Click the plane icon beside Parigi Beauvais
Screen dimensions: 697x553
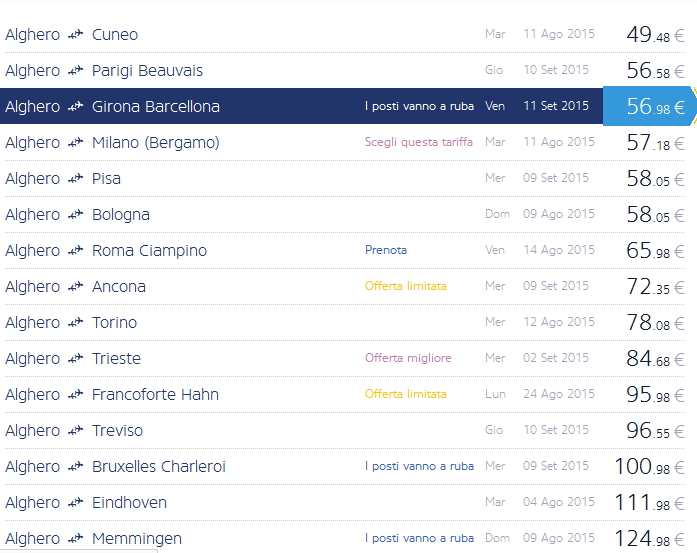pyautogui.click(x=75, y=71)
